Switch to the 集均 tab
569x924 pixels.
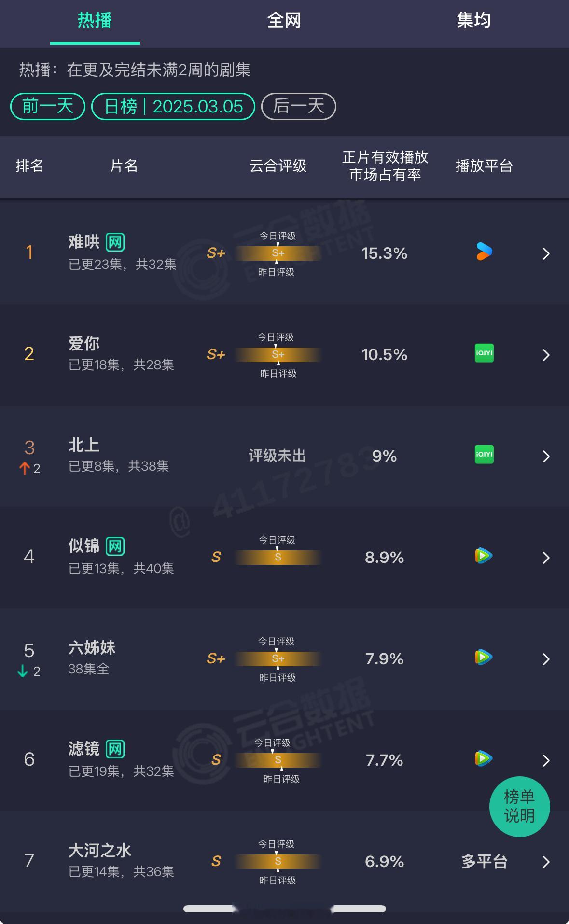click(474, 20)
